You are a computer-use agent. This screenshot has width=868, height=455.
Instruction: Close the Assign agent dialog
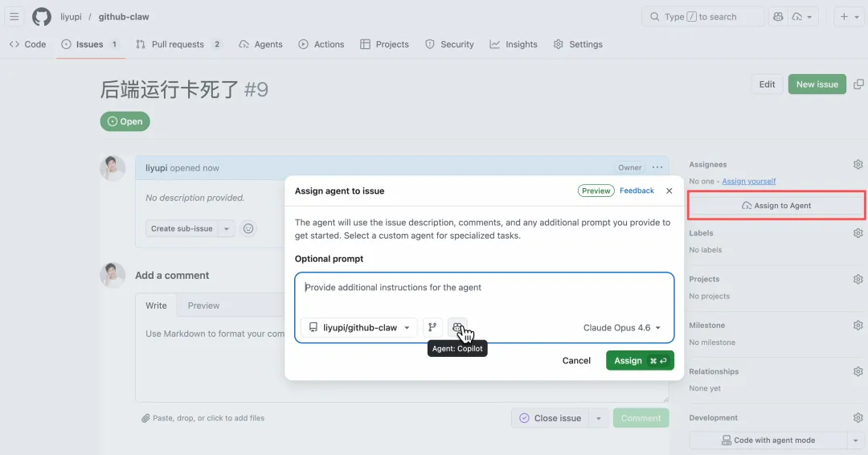click(x=669, y=191)
